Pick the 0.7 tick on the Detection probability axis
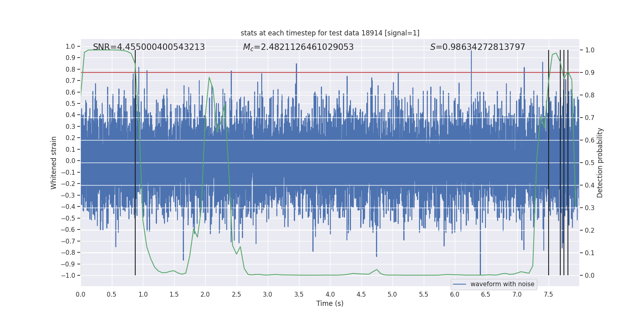Image resolution: width=644 pixels, height=322 pixels. [590, 118]
